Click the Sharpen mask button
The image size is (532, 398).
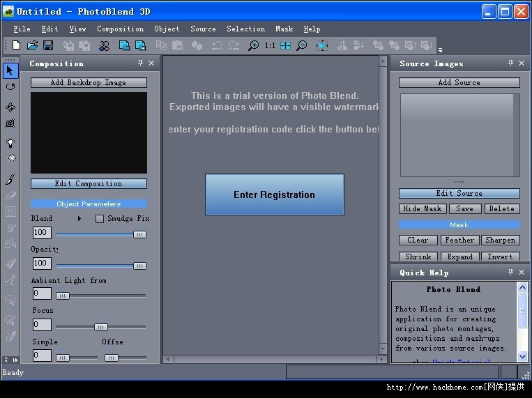click(500, 240)
